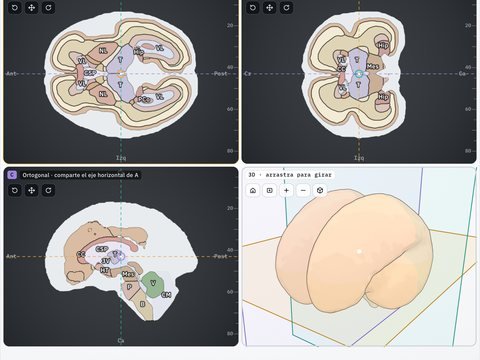The width and height of the screenshot is (480, 360).
Task: Select the CC label in the coronal view
Action: click(342, 69)
